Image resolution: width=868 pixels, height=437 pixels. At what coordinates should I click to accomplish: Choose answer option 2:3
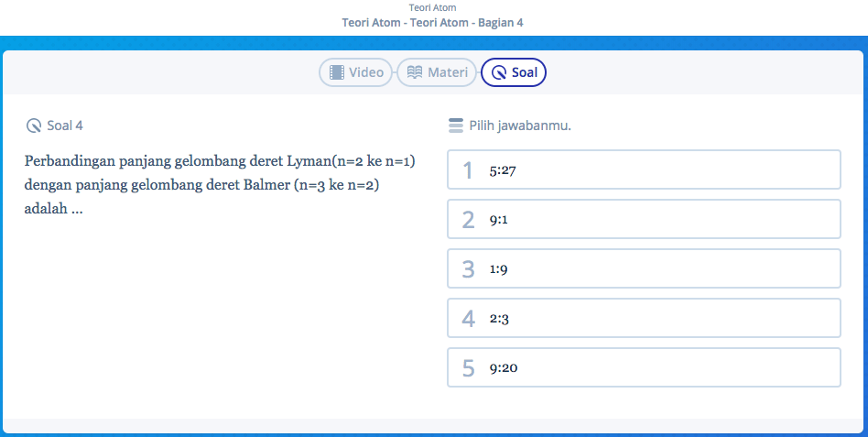click(643, 319)
